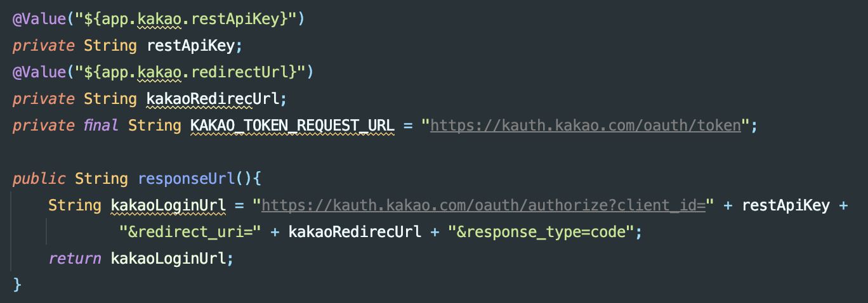This screenshot has width=868, height=303.
Task: Click the responseUrl method name
Action: click(187, 179)
